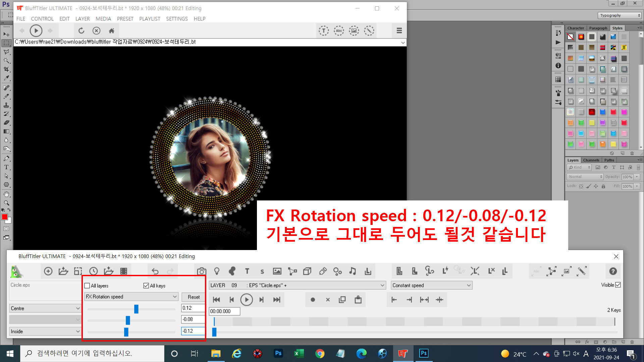Open the FX Rotation speed property dropdown
Viewport: 644px width, 362px height.
pyautogui.click(x=131, y=297)
